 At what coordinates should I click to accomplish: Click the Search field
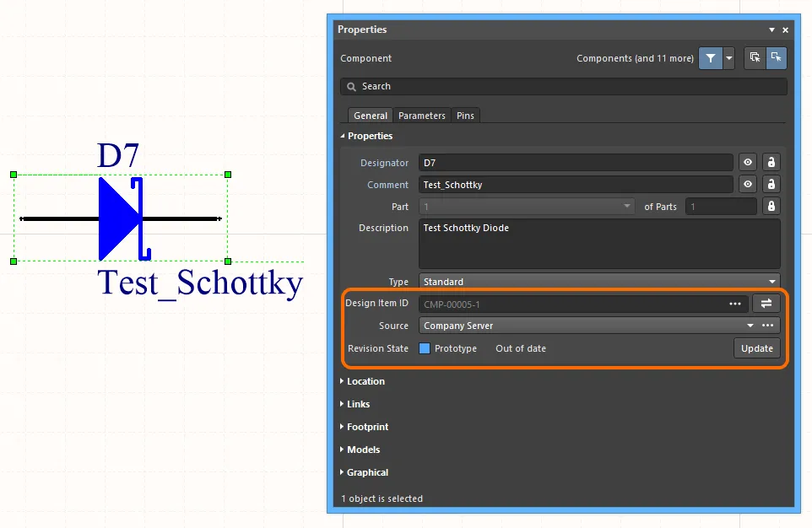(564, 86)
